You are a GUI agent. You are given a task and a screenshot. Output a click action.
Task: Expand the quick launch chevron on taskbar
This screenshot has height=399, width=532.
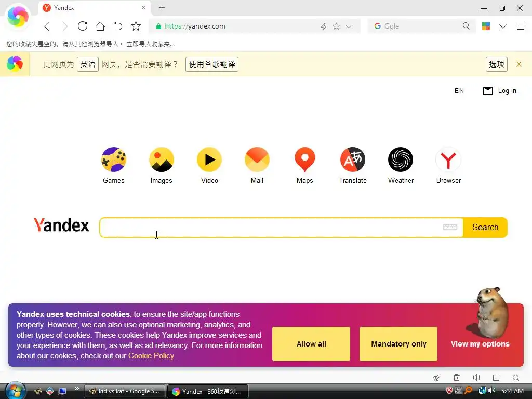[x=77, y=389]
